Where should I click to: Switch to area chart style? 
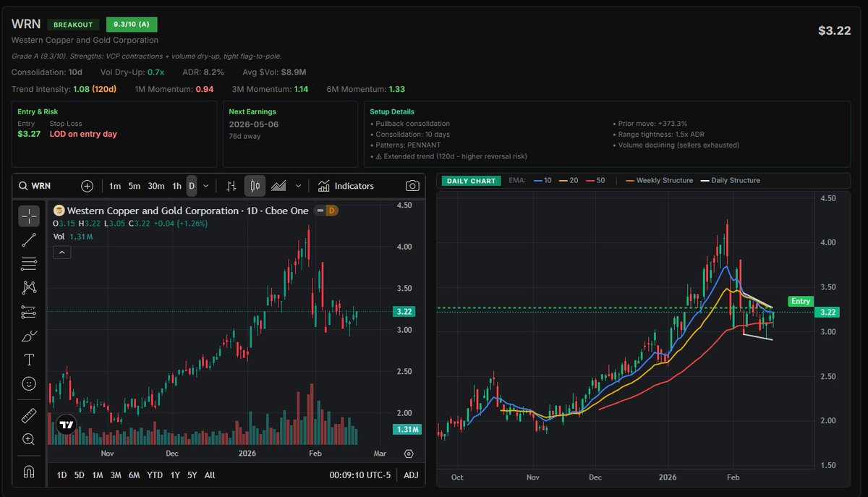tap(278, 186)
